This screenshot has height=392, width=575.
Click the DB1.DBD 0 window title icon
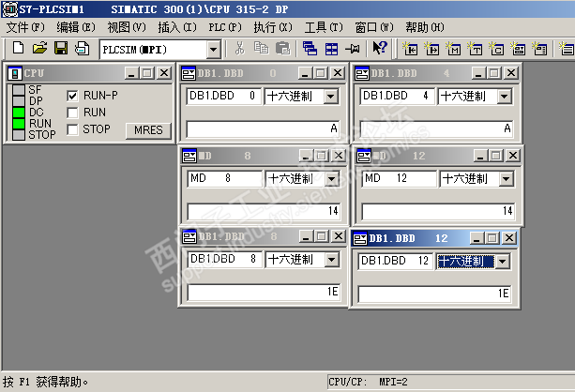pos(189,73)
